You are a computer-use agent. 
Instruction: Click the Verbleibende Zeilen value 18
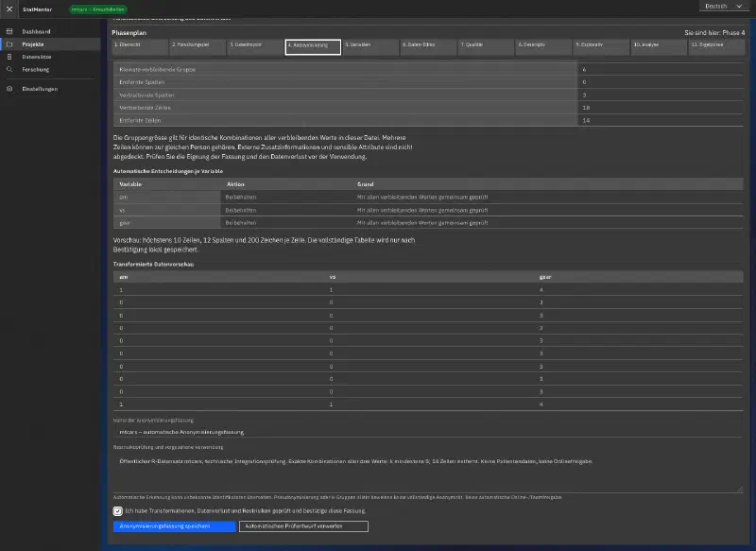click(x=586, y=108)
